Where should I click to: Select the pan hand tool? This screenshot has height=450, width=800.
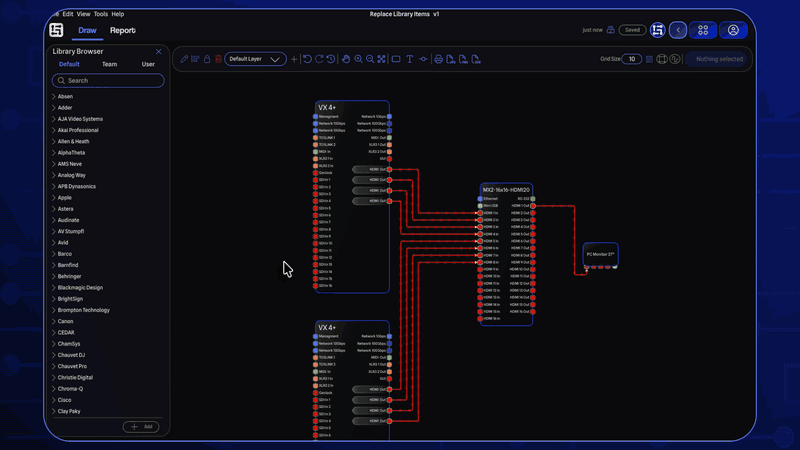tap(346, 59)
